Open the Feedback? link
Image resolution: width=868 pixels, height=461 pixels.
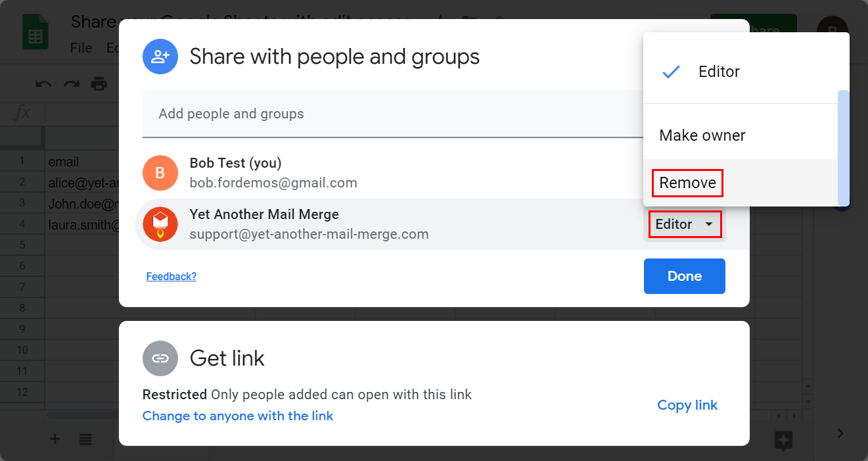click(171, 276)
